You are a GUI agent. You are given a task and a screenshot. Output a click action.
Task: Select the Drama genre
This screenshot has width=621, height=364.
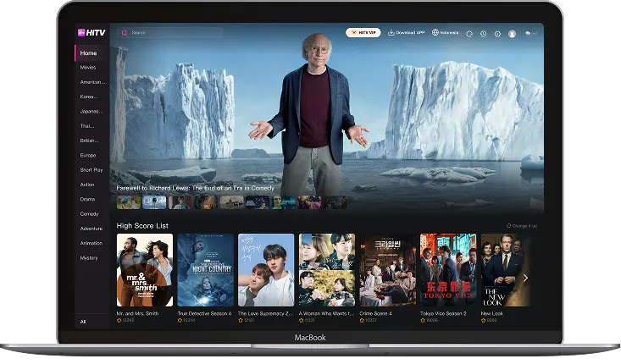point(87,200)
